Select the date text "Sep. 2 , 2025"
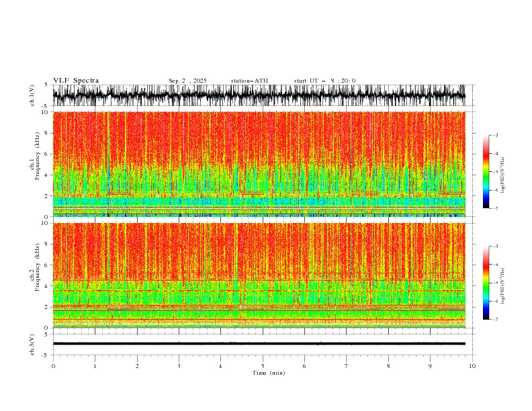Screen dimensions: 532x411 [187, 81]
